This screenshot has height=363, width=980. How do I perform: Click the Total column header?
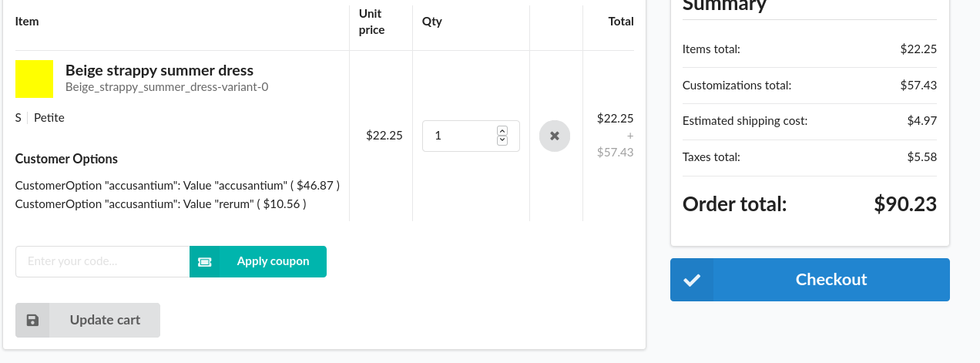tap(620, 22)
